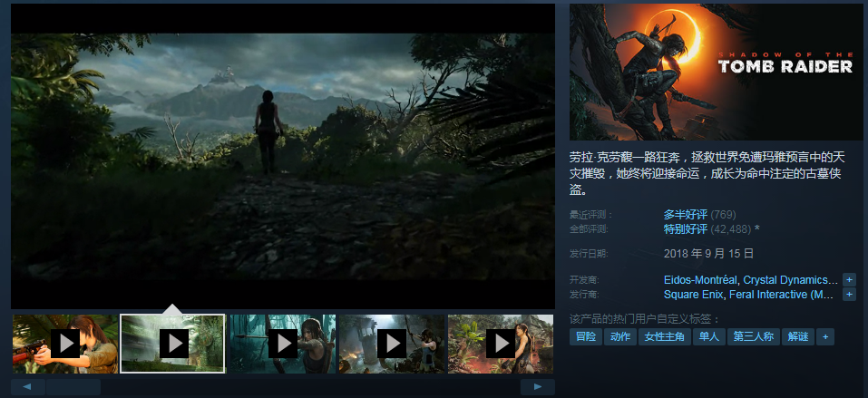
Task: Select the 第三人称 tag
Action: click(x=754, y=336)
